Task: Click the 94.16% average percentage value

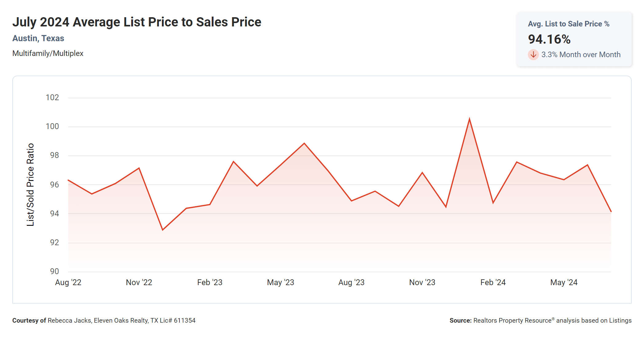Action: pyautogui.click(x=549, y=39)
